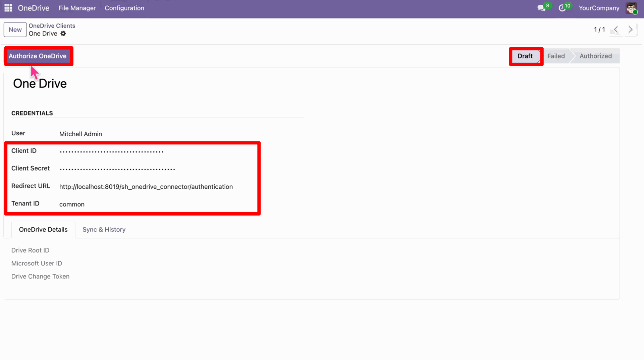Image resolution: width=644 pixels, height=360 pixels.
Task: Switch to the Sync & History tab
Action: (104, 230)
